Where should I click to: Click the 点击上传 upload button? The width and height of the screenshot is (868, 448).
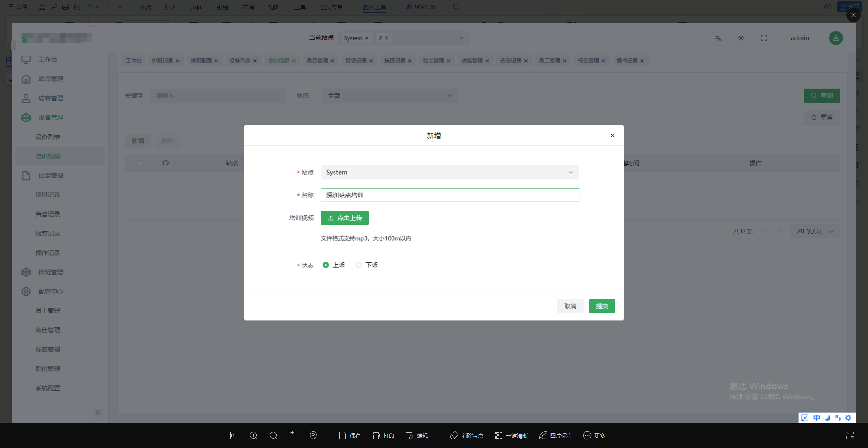344,218
